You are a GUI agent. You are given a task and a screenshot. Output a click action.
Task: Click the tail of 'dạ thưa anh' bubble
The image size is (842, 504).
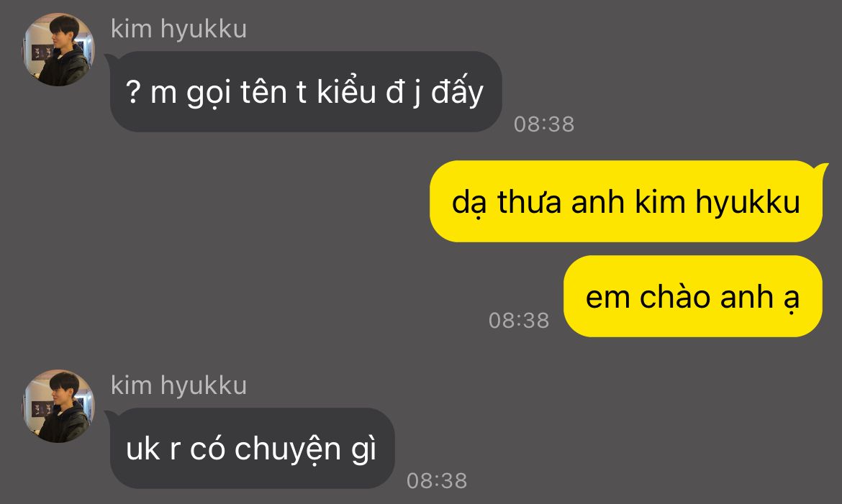[822, 168]
